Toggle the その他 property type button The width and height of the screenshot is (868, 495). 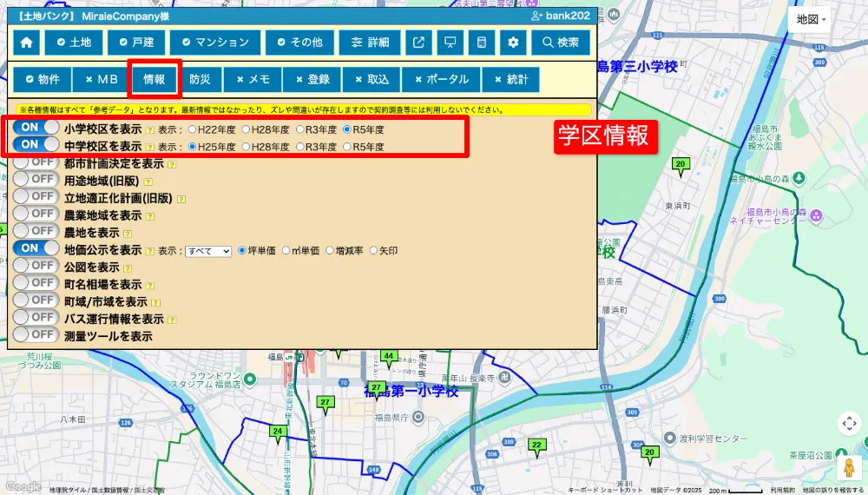[x=299, y=43]
